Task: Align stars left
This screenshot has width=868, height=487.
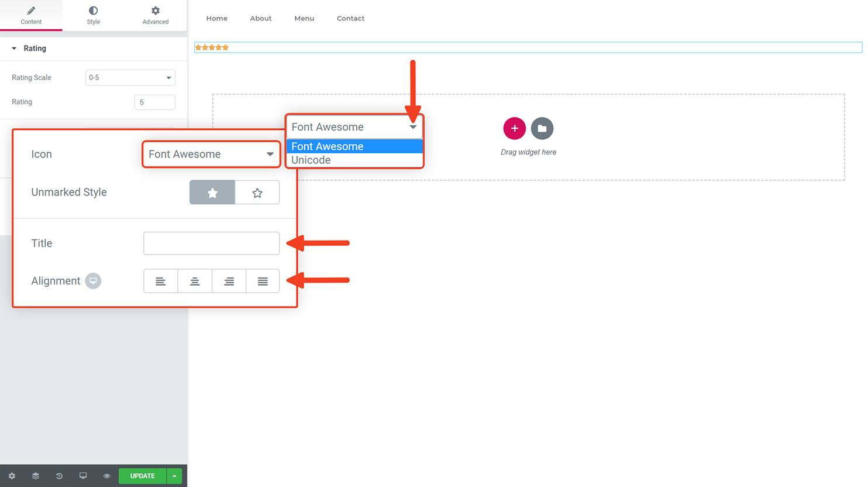Action: (160, 281)
